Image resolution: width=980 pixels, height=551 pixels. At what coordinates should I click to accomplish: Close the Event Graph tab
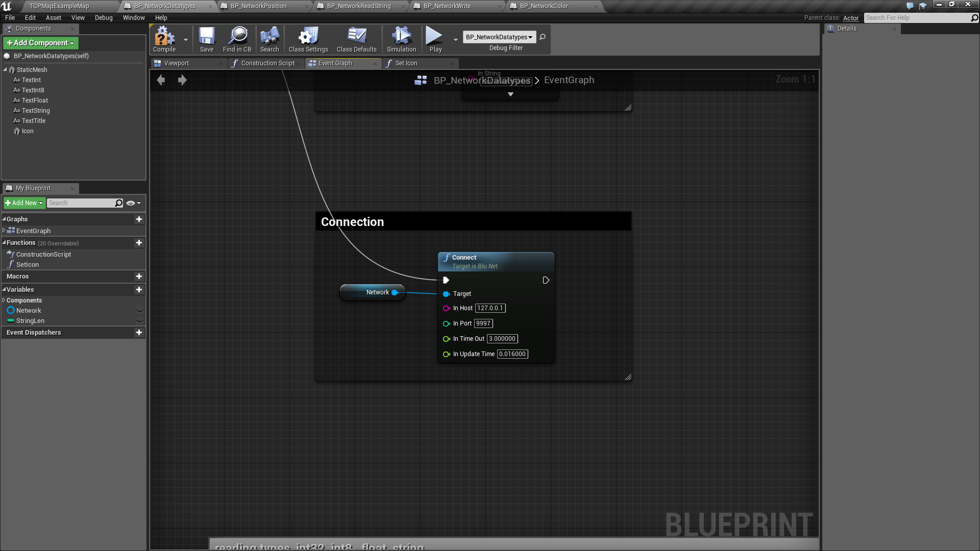pos(375,63)
